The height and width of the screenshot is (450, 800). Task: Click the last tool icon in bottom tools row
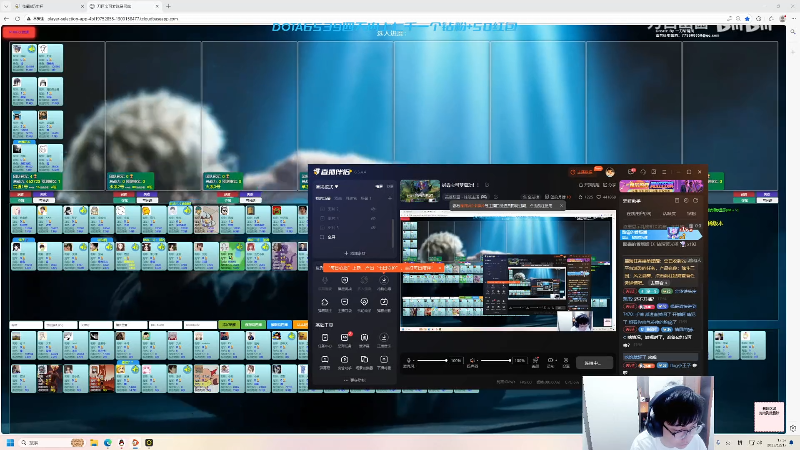(384, 360)
